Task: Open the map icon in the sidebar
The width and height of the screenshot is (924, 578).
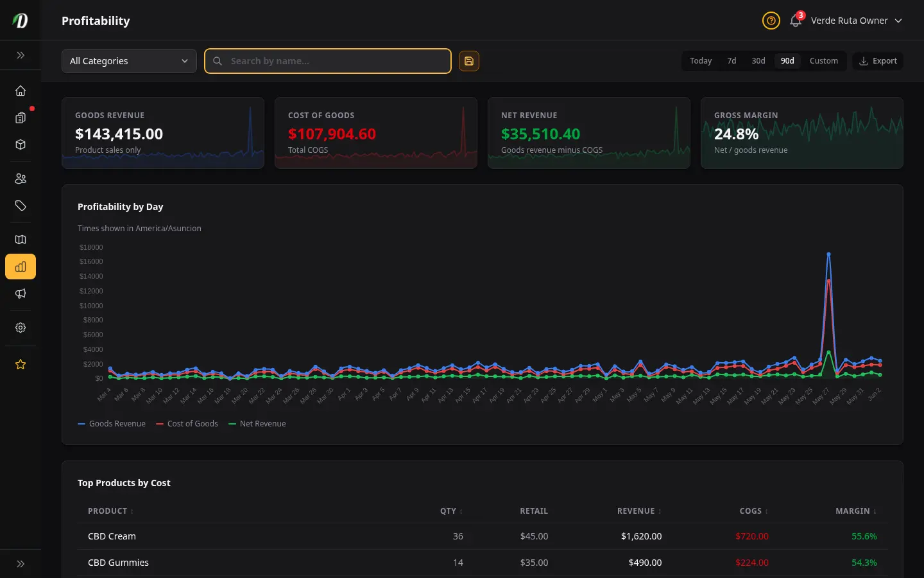Action: coord(21,240)
